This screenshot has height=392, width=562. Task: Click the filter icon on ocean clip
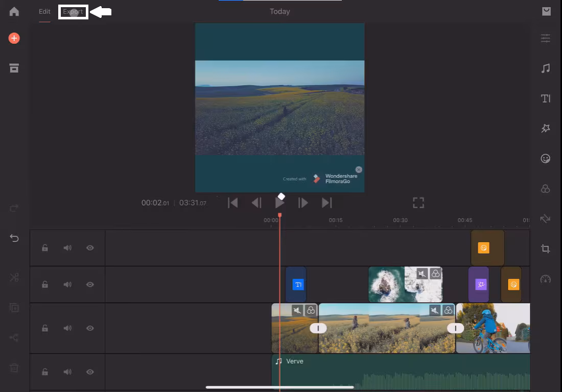pos(436,274)
